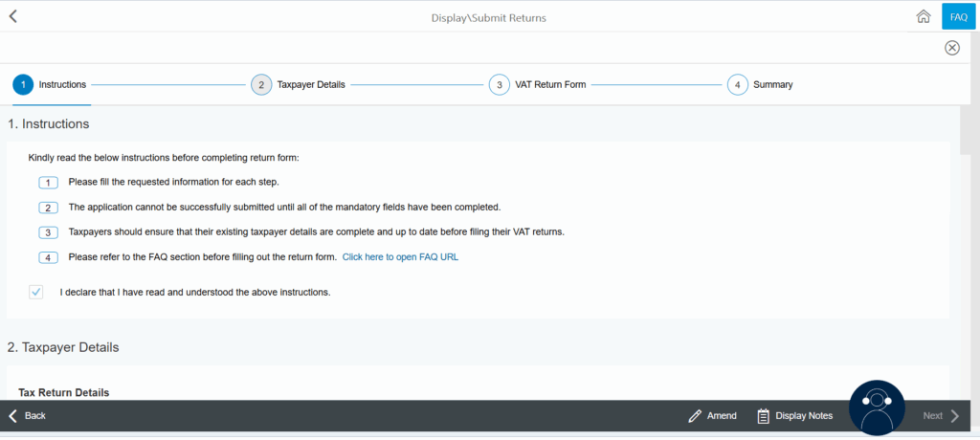The width and height of the screenshot is (980, 440).
Task: Click the 'Display\Submit Returns' page title
Action: point(489,18)
